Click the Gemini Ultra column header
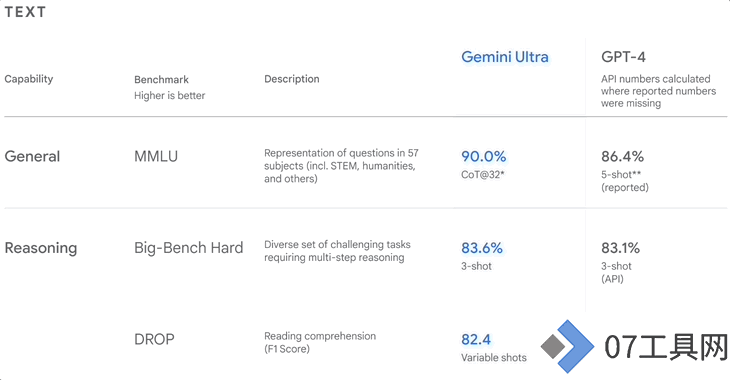This screenshot has height=380, width=730. [x=505, y=57]
